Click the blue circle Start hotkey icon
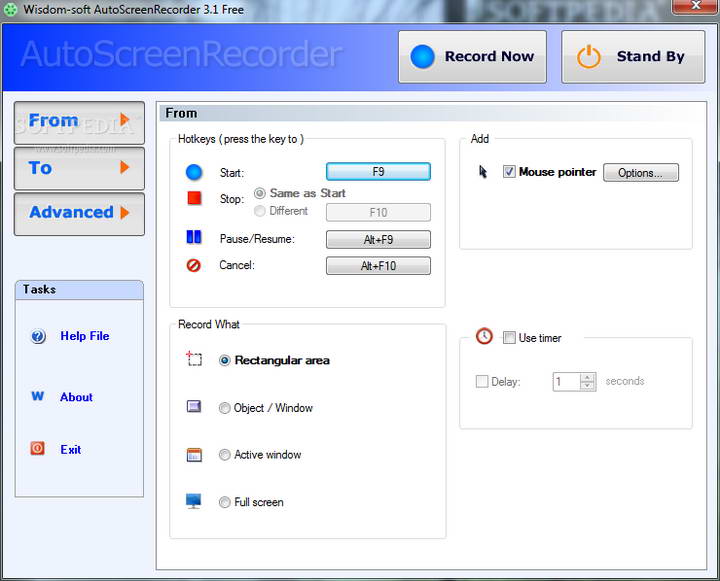Screen dimensions: 720x581 (x=194, y=172)
